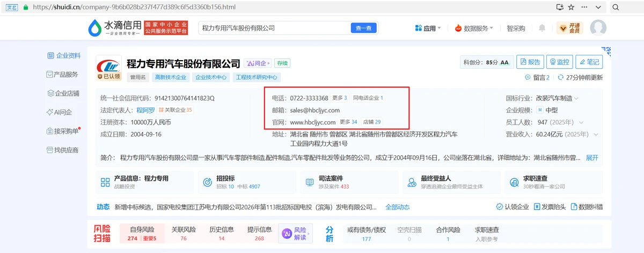Open the 司法案件 judicial cases card
This screenshot has height=253, width=644.
[x=349, y=183]
